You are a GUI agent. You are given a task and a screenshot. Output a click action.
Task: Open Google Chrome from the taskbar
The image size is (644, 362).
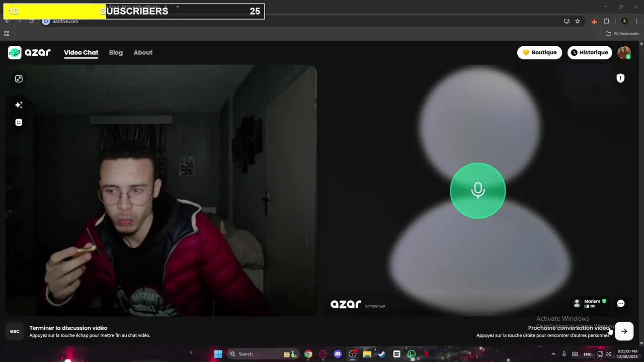(308, 354)
